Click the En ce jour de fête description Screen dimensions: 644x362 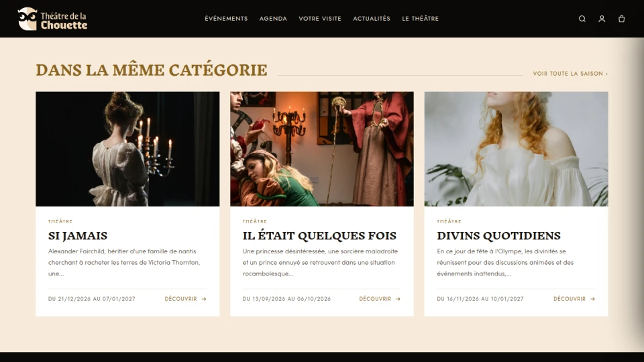tap(505, 262)
